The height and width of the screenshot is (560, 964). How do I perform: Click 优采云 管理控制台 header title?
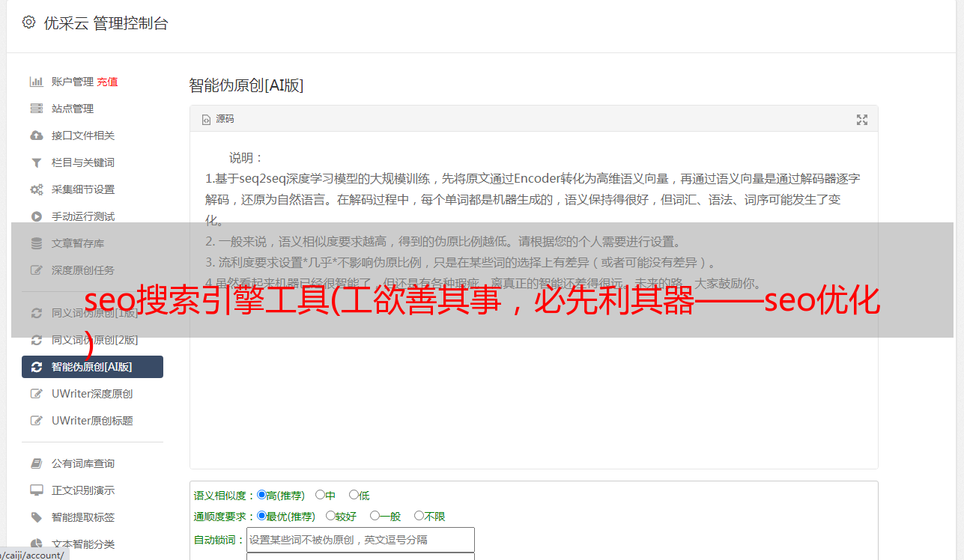(x=106, y=23)
